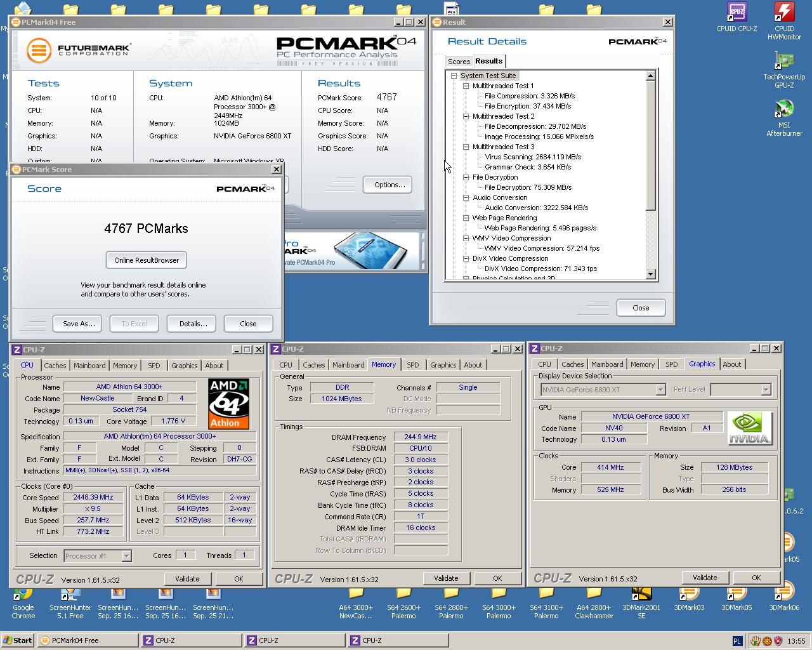This screenshot has height=650, width=812.
Task: Click OK in CPU-Z Memory window
Action: 497,578
